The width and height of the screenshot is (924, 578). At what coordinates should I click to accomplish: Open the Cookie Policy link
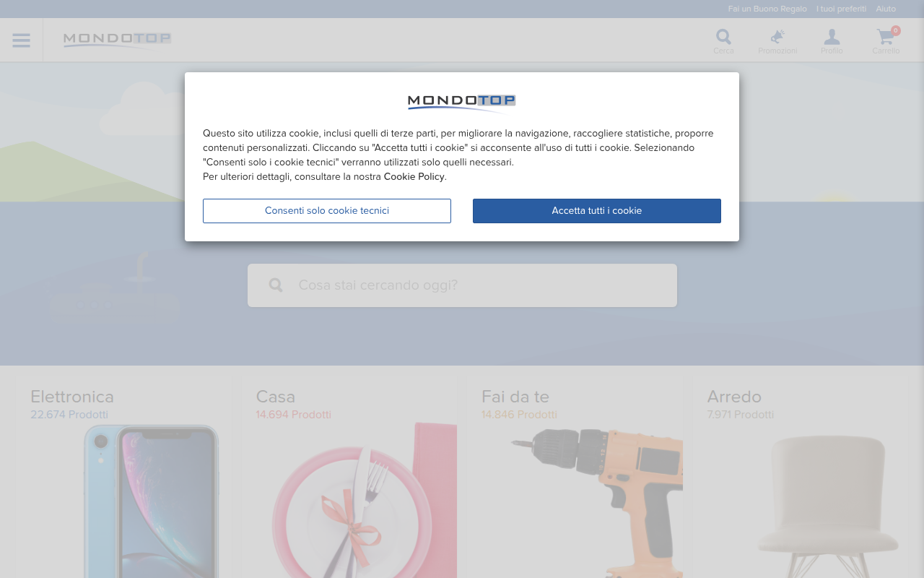point(414,176)
